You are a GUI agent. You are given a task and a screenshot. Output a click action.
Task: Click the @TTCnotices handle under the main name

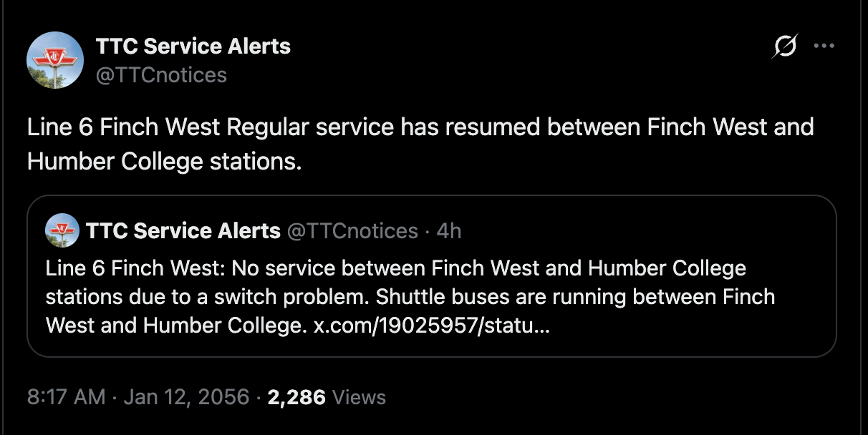(x=161, y=74)
